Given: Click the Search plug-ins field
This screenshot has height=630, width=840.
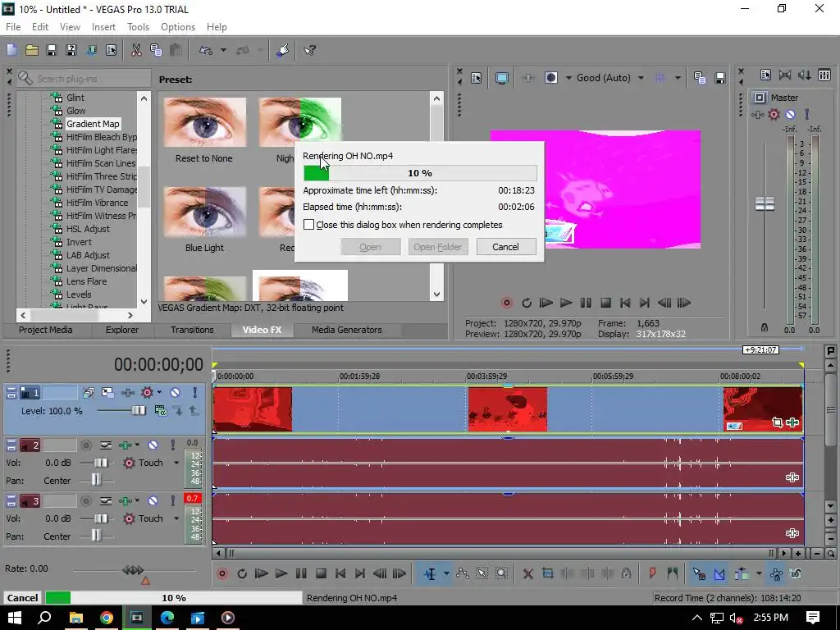Looking at the screenshot, I should pos(84,78).
